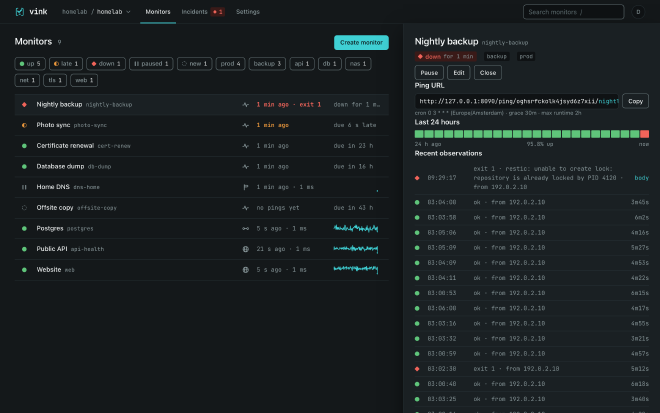Open the Website latency sparkline
Viewport: 660px width, 413px height.
click(356, 269)
